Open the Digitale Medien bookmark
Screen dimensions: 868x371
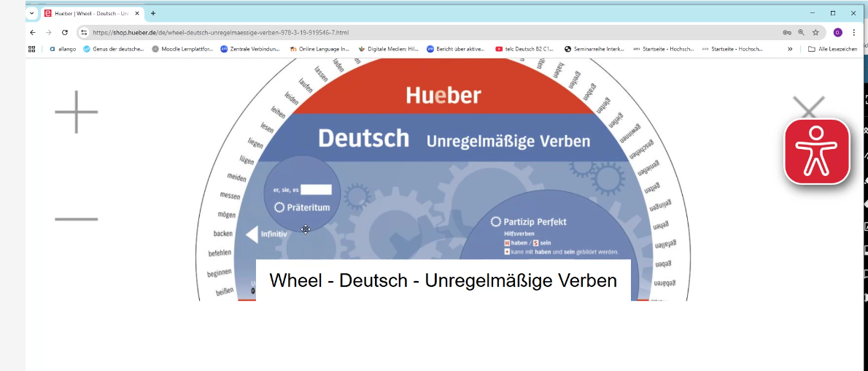[x=389, y=49]
